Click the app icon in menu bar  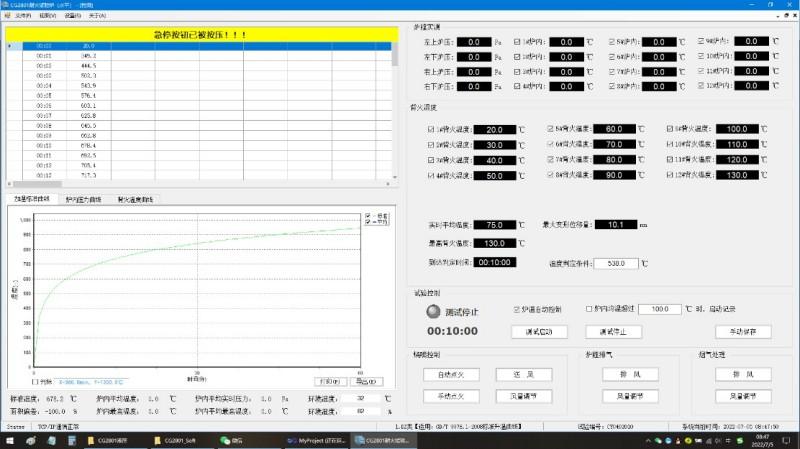coord(7,16)
